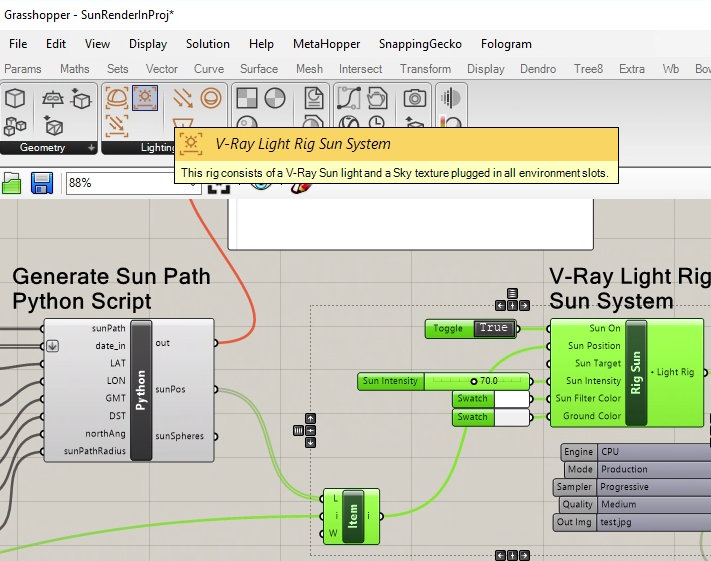
Task: Switch to the Tree8 tab
Action: (x=588, y=69)
